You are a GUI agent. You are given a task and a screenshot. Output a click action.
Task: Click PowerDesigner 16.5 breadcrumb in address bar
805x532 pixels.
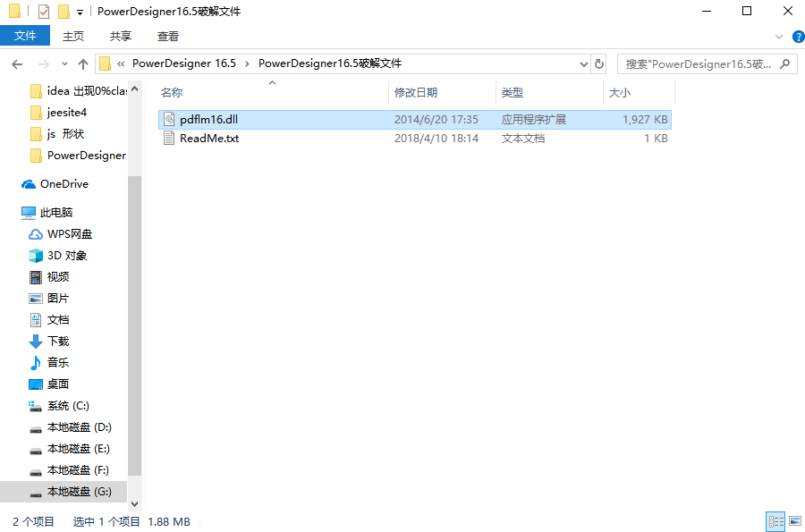tap(183, 63)
